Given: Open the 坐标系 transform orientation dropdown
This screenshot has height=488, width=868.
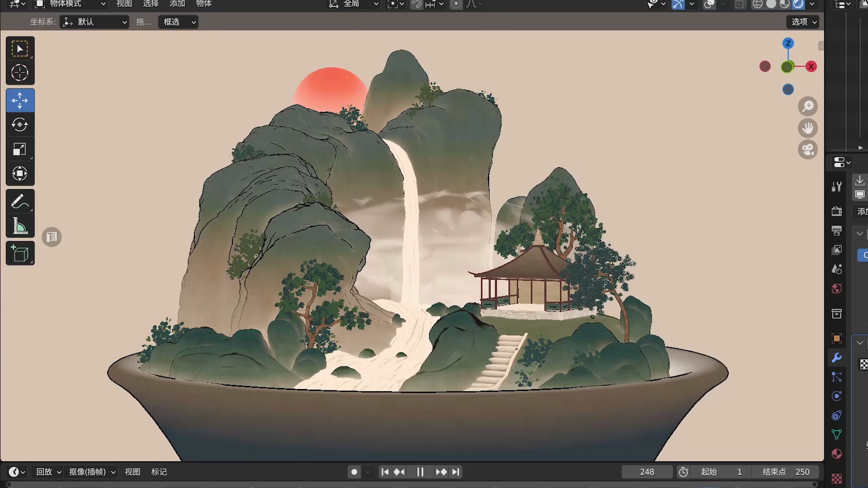Looking at the screenshot, I should 94,22.
